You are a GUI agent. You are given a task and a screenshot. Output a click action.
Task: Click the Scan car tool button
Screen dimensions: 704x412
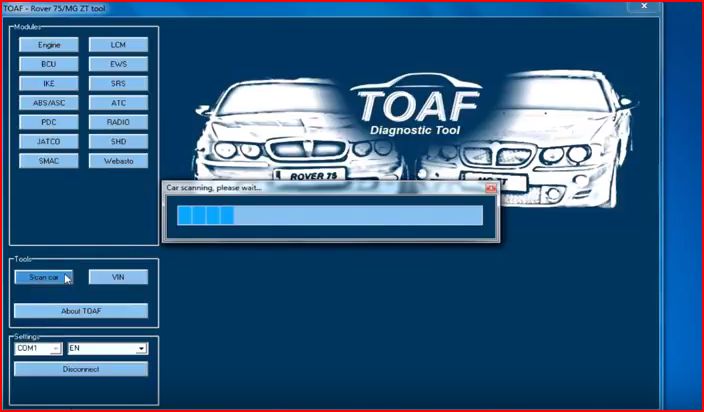tap(44, 277)
